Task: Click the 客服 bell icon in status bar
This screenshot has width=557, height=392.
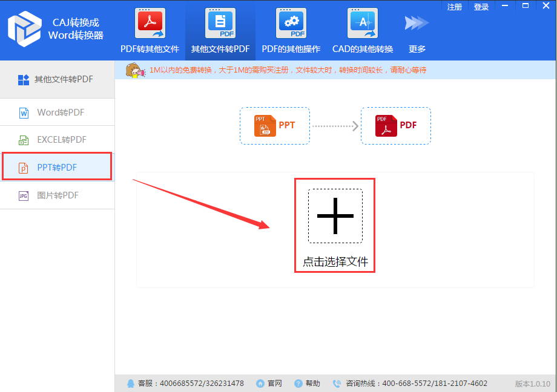Action: pyautogui.click(x=131, y=384)
